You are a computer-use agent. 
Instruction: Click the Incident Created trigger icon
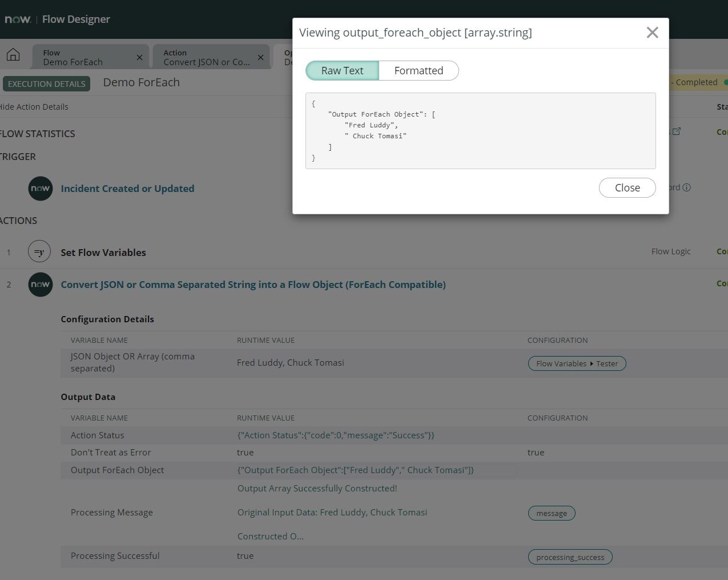[40, 189]
